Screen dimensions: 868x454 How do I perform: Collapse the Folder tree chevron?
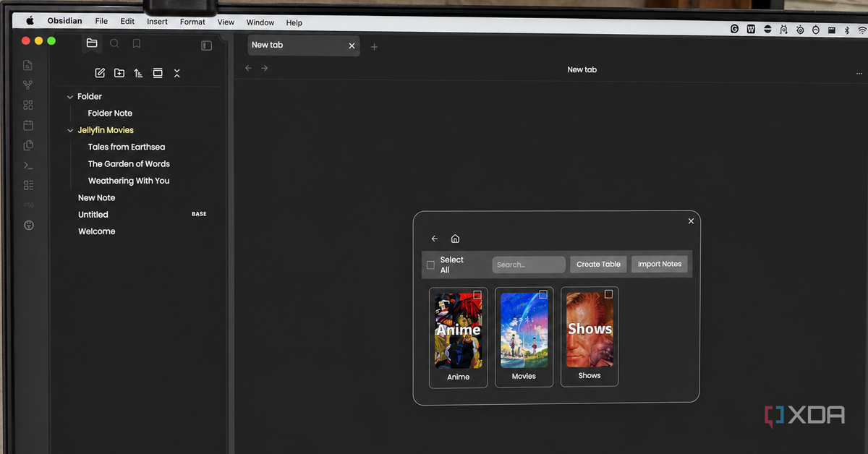70,97
